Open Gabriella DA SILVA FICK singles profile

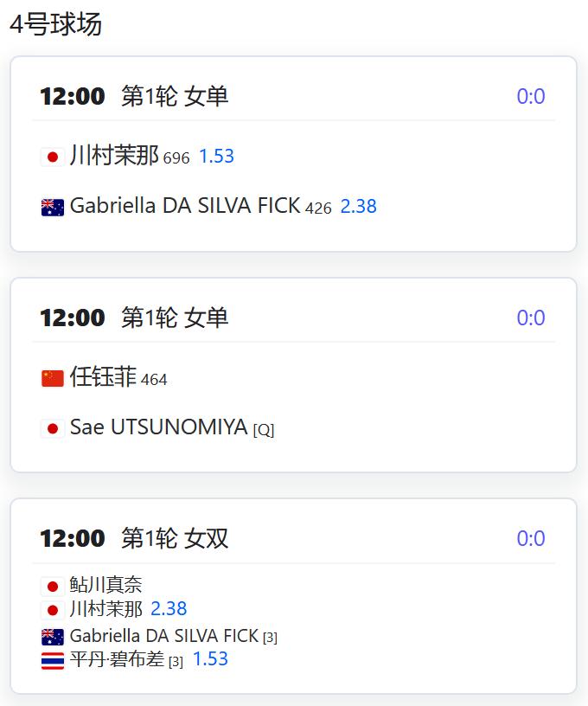point(185,206)
